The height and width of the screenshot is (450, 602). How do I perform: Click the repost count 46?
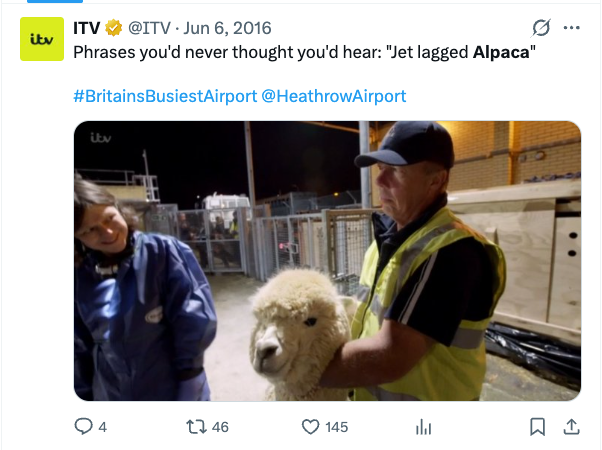[x=220, y=427]
